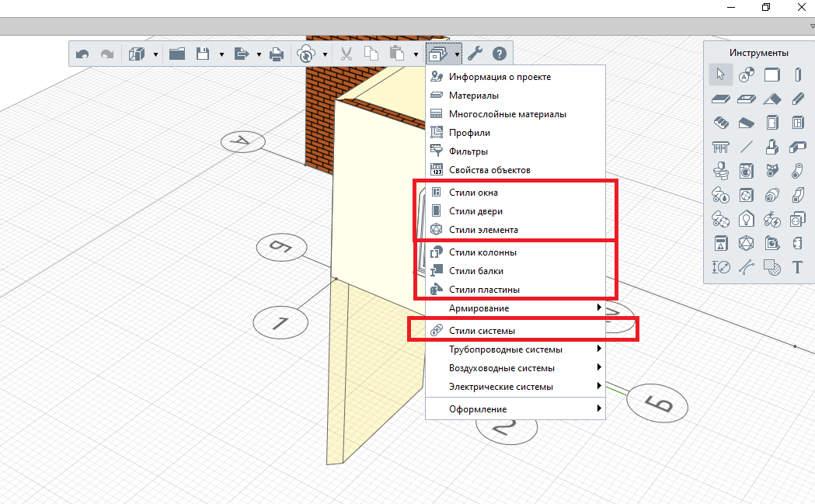Cut selection with the scissors icon
815x504 pixels.
point(347,54)
